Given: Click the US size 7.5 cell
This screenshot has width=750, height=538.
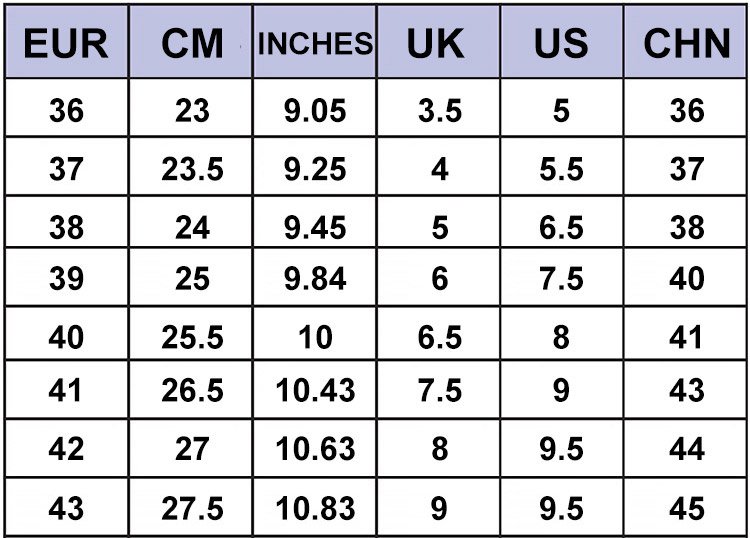Looking at the screenshot, I should click(561, 278).
